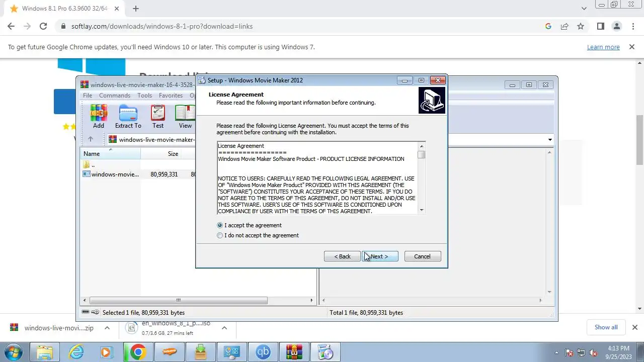Click the WinRAR horizontal scrollbar thumb
This screenshot has height=362, width=644.
(x=178, y=300)
